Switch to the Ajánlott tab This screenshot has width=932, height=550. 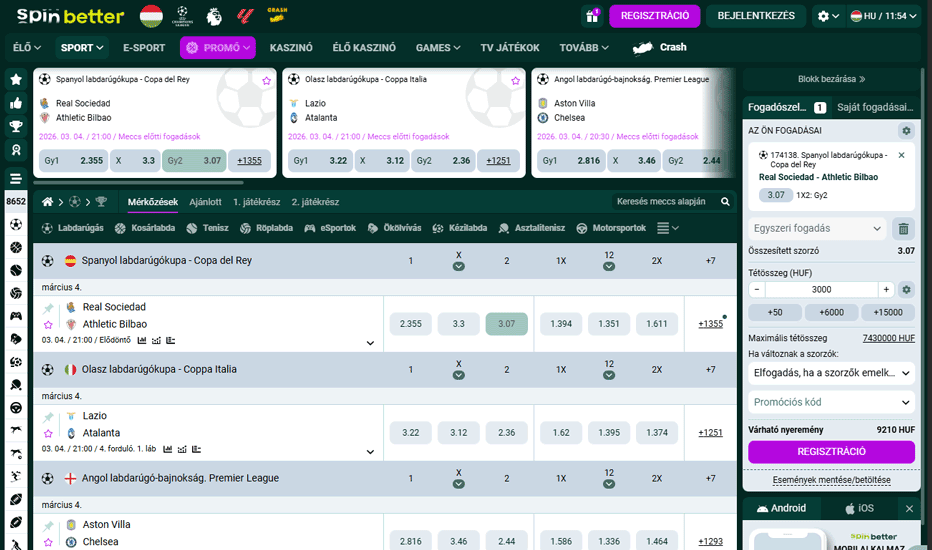click(x=205, y=202)
